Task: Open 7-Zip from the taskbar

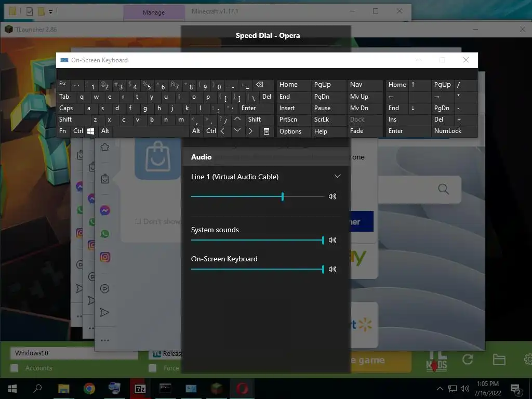Action: click(x=140, y=389)
